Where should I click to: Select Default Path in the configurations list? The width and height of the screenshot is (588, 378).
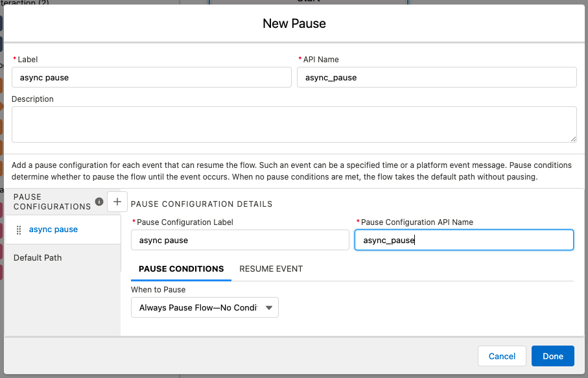point(38,258)
